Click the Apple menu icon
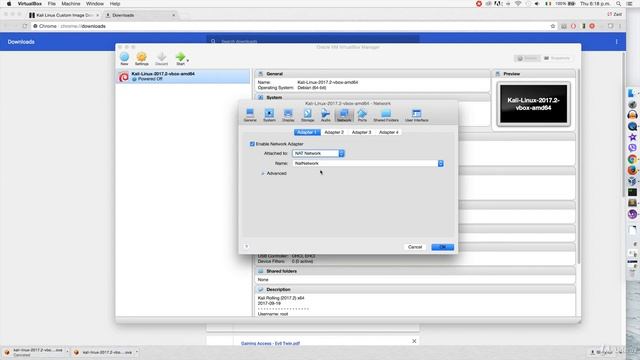Image resolution: width=640 pixels, height=360 pixels. [9, 4]
